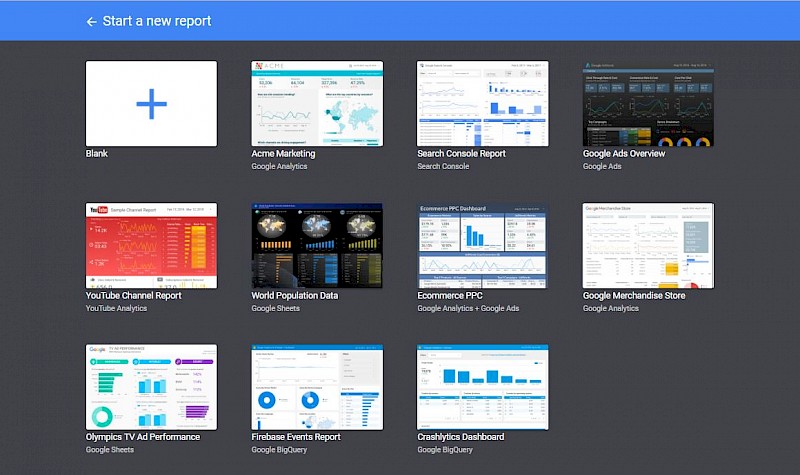Click 'Google Analytics' under Google Merchandise Store
Image resolution: width=800 pixels, height=475 pixels.
(611, 308)
